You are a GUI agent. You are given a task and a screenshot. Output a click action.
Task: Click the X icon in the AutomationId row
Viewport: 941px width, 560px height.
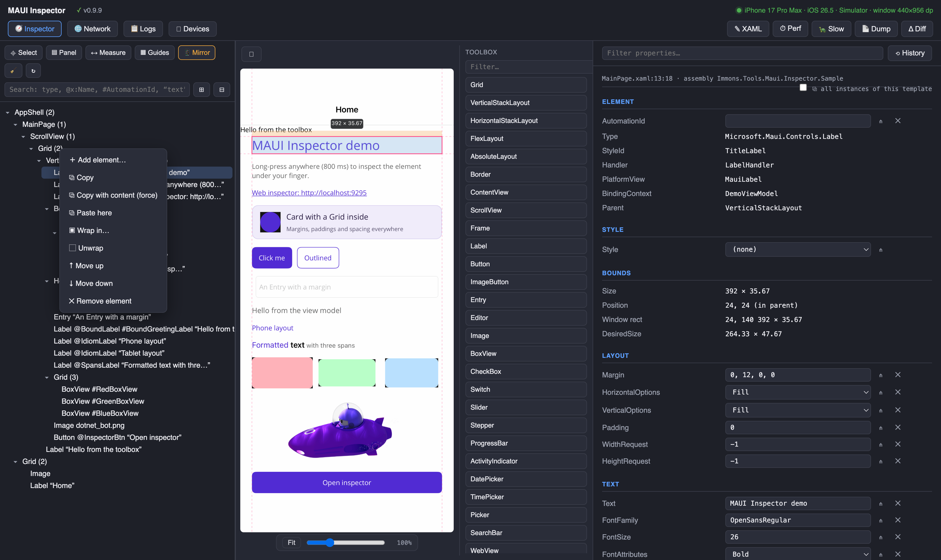898,121
